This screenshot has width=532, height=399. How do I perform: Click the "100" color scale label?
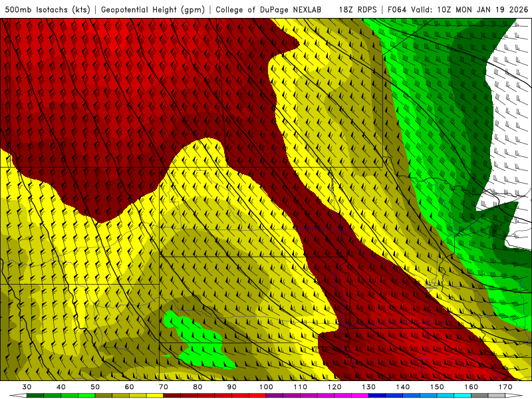coord(266,387)
